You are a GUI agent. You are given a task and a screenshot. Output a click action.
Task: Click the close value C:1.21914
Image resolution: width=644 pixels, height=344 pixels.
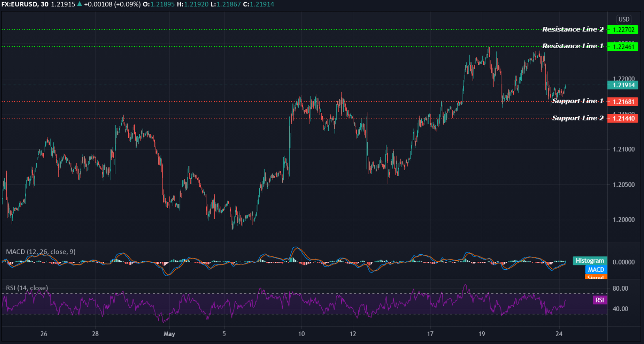click(x=258, y=4)
